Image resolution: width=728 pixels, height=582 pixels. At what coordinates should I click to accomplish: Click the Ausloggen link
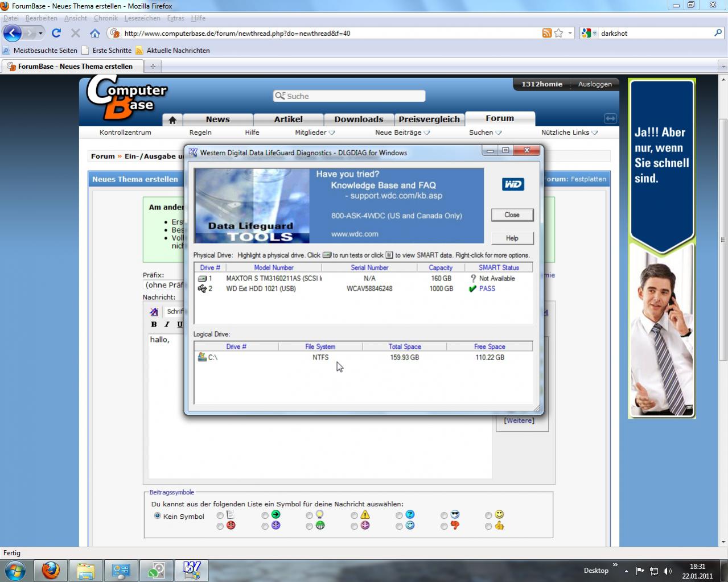pyautogui.click(x=595, y=84)
